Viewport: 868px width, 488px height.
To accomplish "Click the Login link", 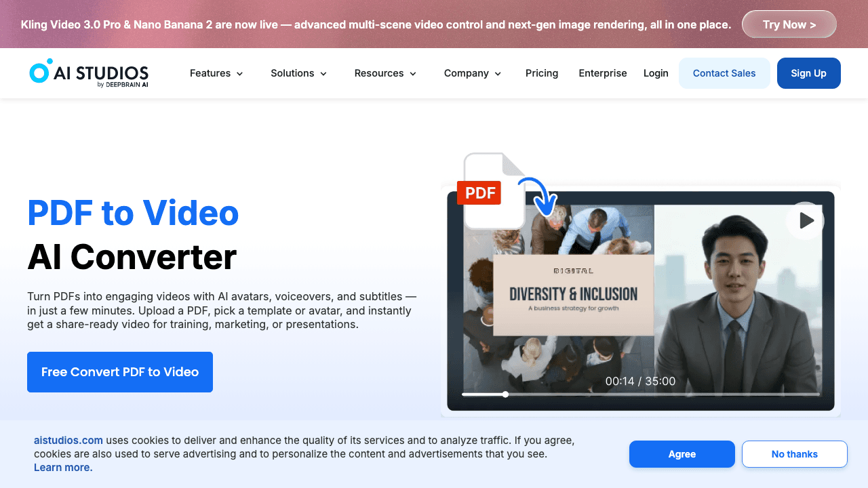I will pos(656,73).
